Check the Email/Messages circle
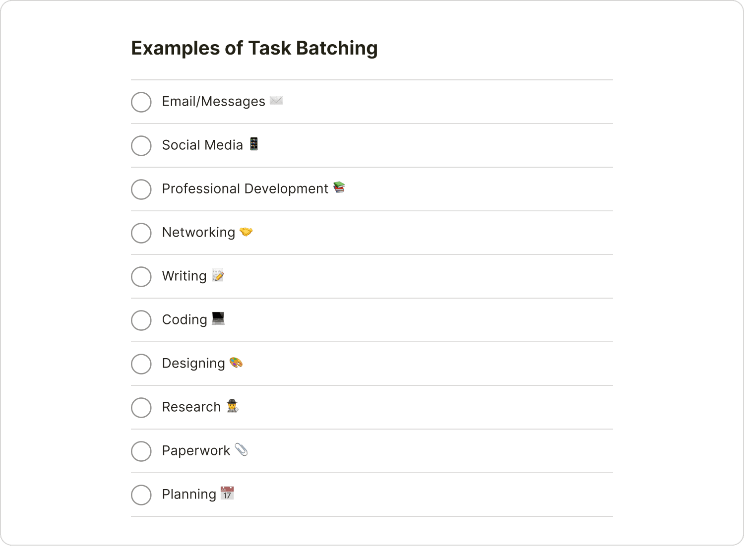Viewport: 744px width, 560px height. coord(141,102)
